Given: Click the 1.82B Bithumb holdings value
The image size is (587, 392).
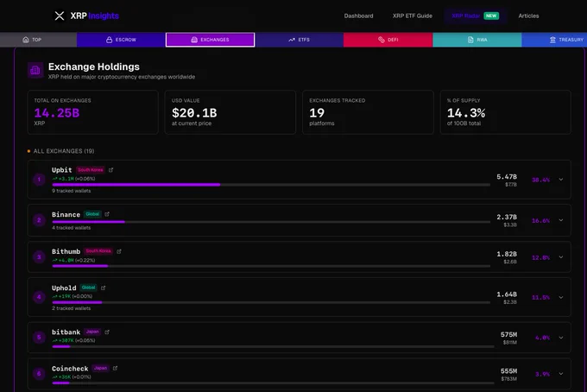Looking at the screenshot, I should (507, 254).
